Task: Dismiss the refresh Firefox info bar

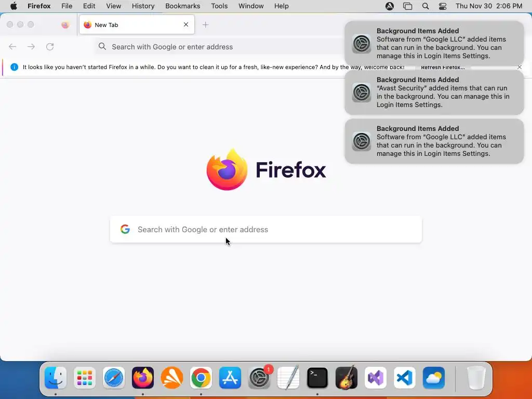Action: coord(520,67)
